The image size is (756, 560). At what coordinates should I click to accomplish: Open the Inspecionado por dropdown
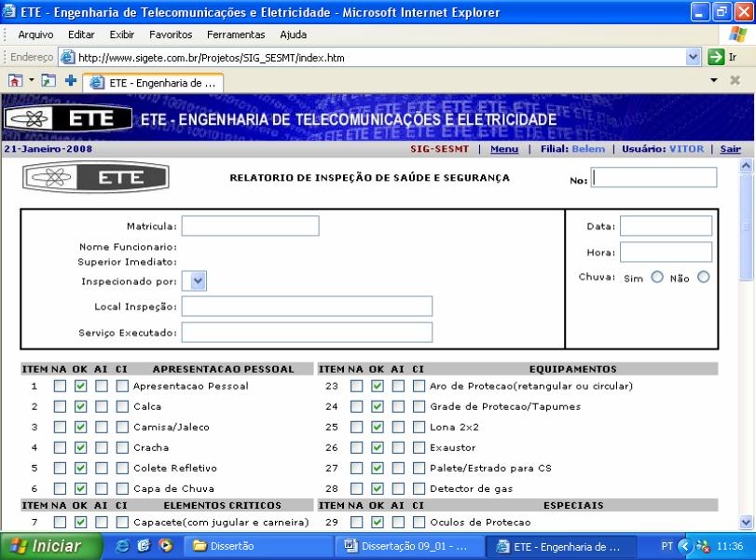point(199,279)
